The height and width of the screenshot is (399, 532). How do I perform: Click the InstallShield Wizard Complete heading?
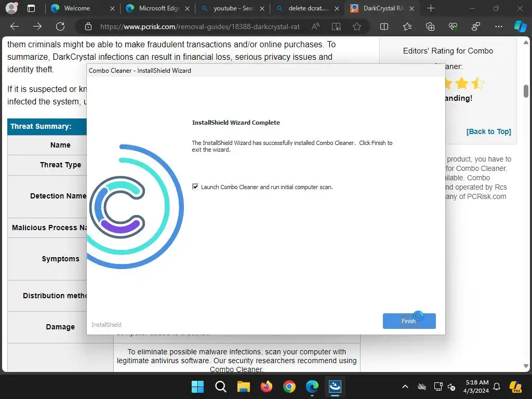236,123
